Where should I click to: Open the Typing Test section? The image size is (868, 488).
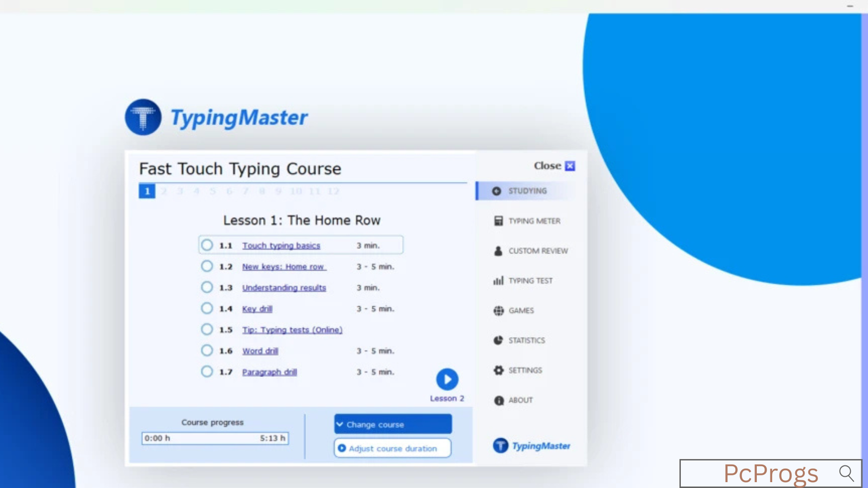click(x=531, y=280)
